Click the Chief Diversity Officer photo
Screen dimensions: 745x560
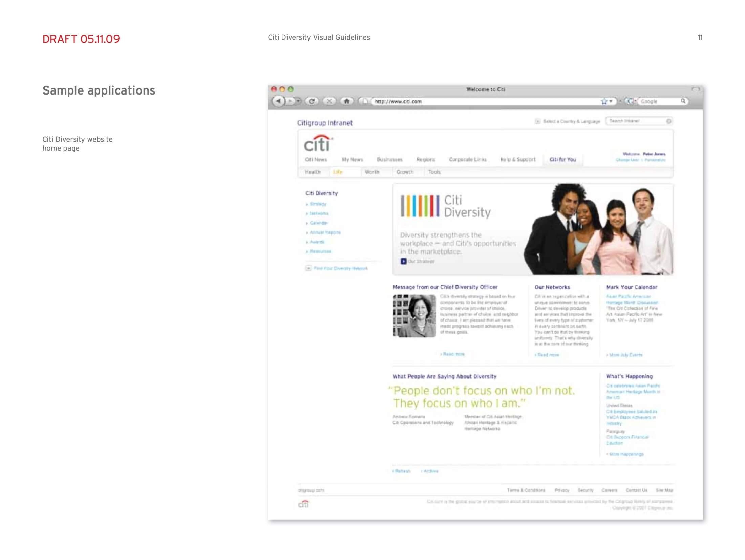(x=414, y=316)
